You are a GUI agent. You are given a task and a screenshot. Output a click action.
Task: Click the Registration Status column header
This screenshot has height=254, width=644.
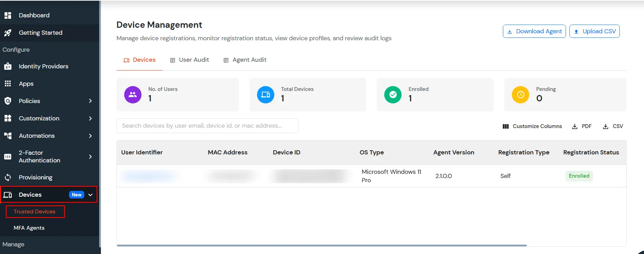591,152
